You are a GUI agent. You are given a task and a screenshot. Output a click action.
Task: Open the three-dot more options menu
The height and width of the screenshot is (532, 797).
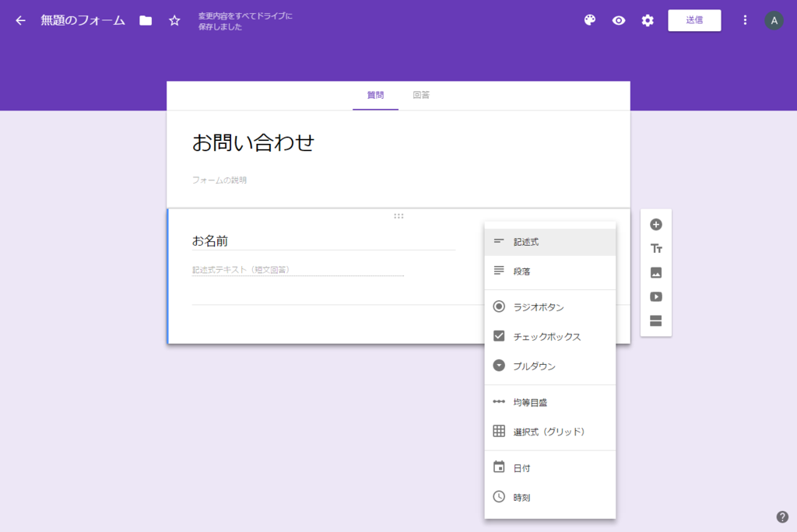pyautogui.click(x=745, y=20)
